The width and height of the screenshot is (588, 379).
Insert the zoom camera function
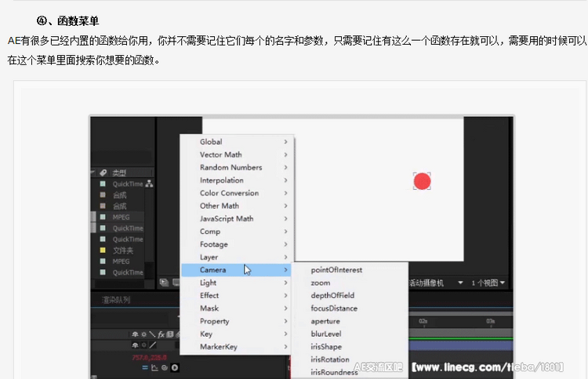[350, 282]
